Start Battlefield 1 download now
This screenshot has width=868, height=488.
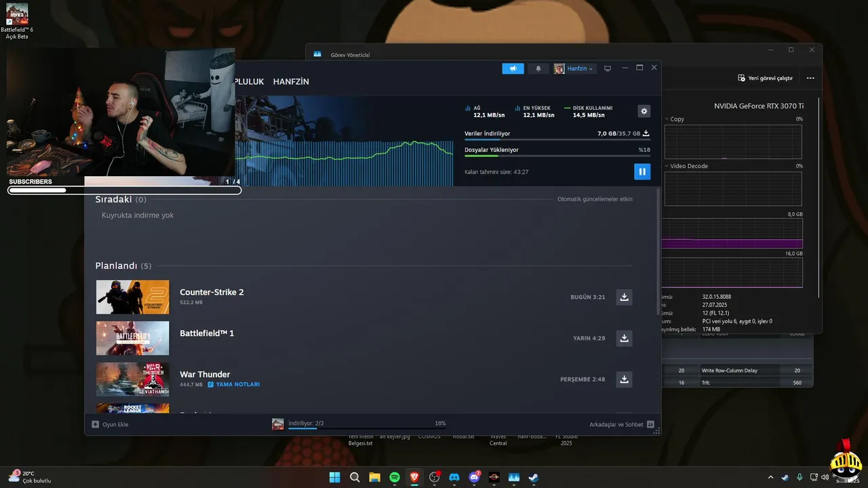pyautogui.click(x=625, y=338)
